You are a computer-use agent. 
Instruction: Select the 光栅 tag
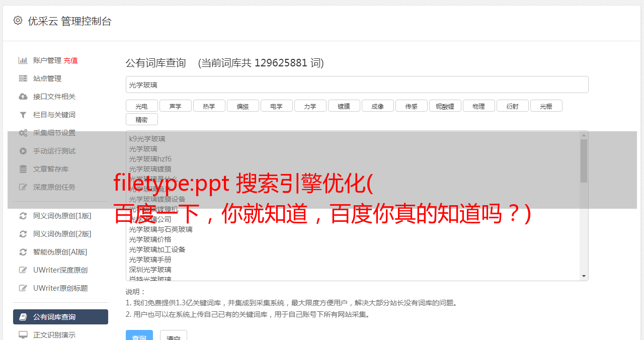coord(546,106)
